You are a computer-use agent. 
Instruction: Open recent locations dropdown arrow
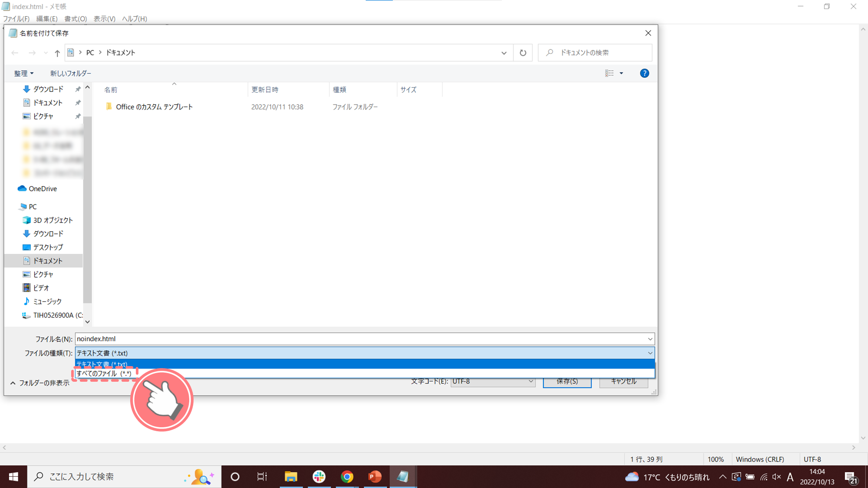click(x=46, y=52)
